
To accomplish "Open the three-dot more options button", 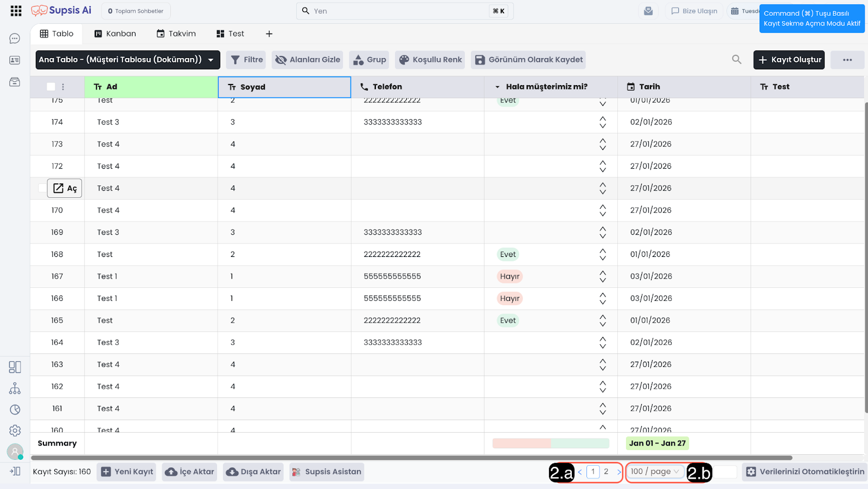I will click(x=847, y=60).
